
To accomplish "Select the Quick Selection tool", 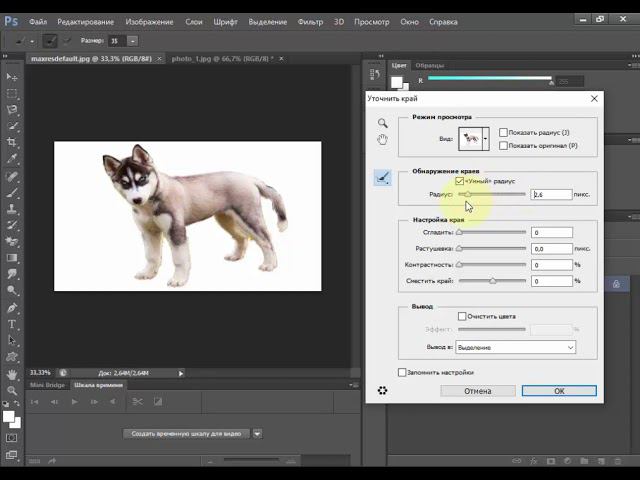I will (x=12, y=126).
